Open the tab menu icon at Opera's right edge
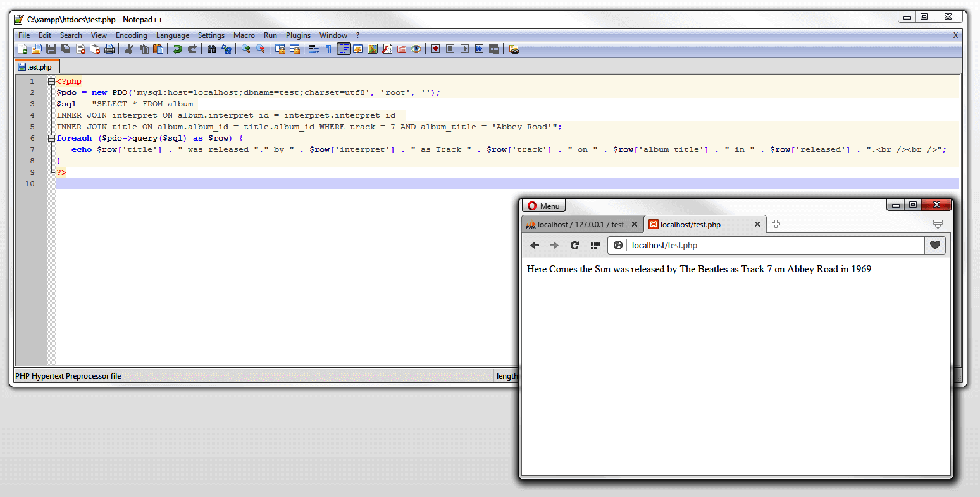 pyautogui.click(x=938, y=223)
